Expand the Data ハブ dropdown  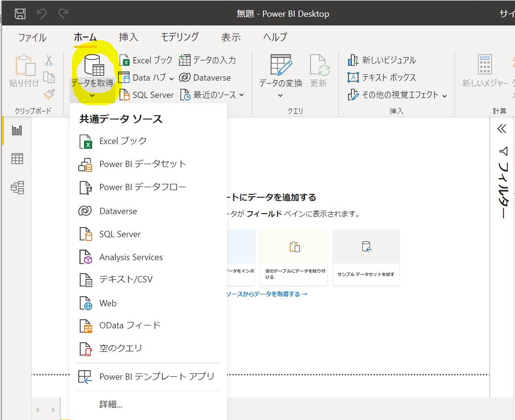click(x=147, y=78)
